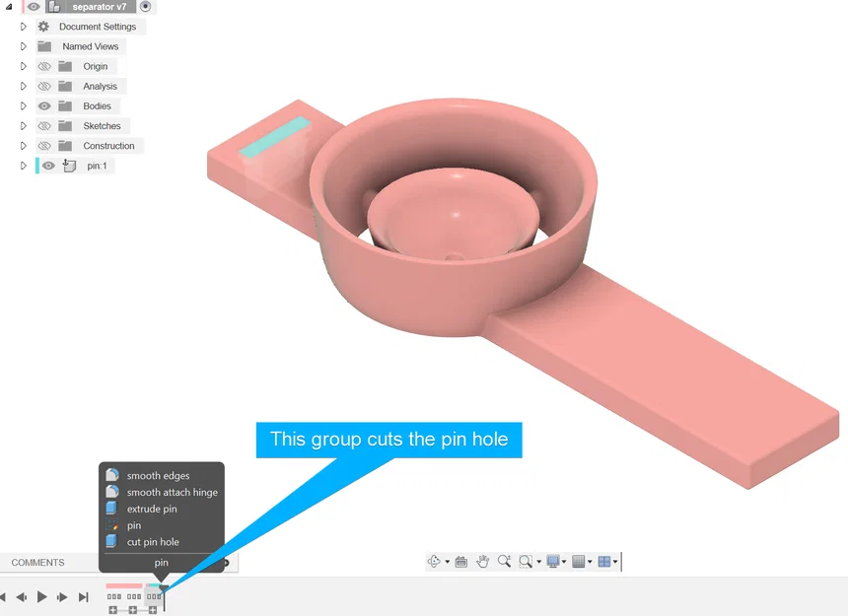Expand the Sketches folder
The height and width of the screenshot is (616, 848).
pos(23,125)
